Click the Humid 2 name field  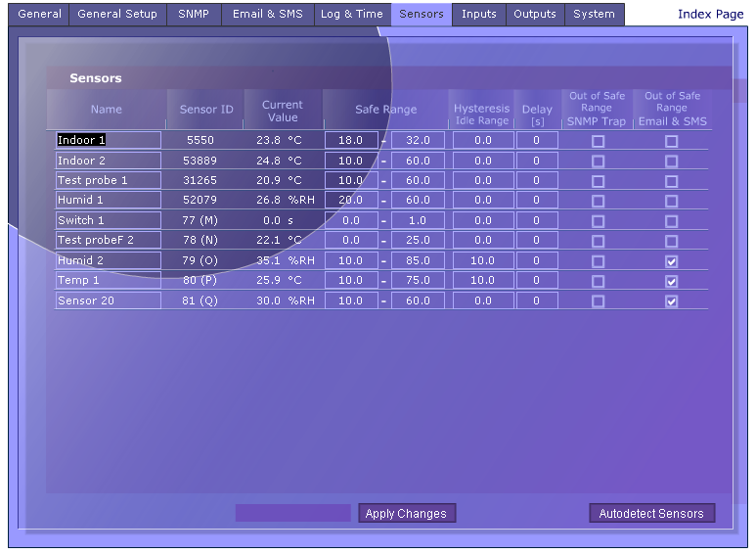(x=108, y=260)
